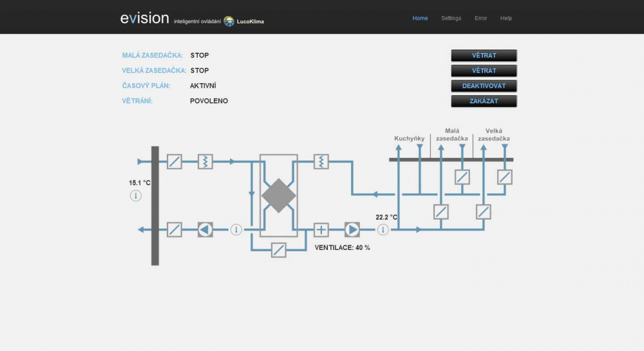Click the Kuchyňky zone label
644x351 pixels.
click(409, 138)
